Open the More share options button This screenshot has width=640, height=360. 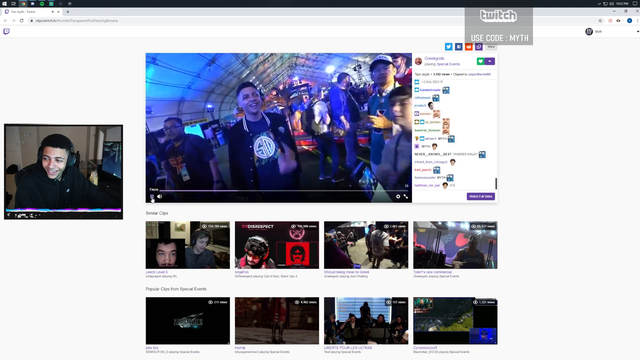491,47
